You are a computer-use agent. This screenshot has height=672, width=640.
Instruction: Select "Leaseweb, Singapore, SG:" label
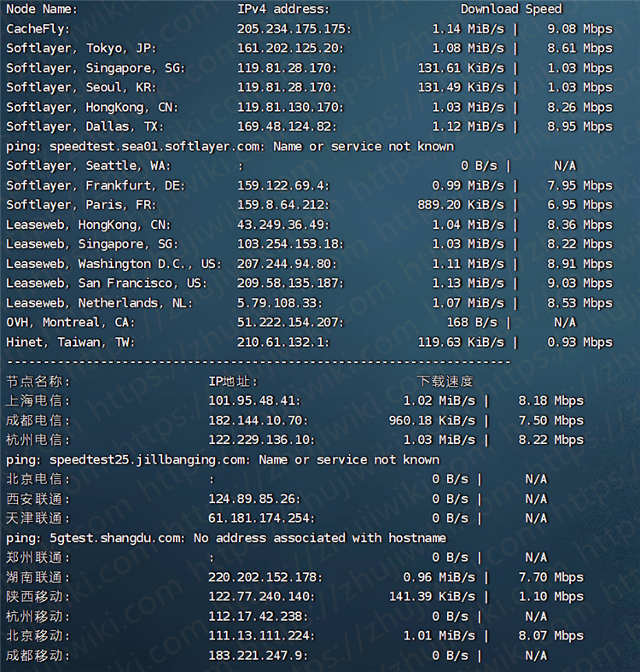pyautogui.click(x=92, y=245)
